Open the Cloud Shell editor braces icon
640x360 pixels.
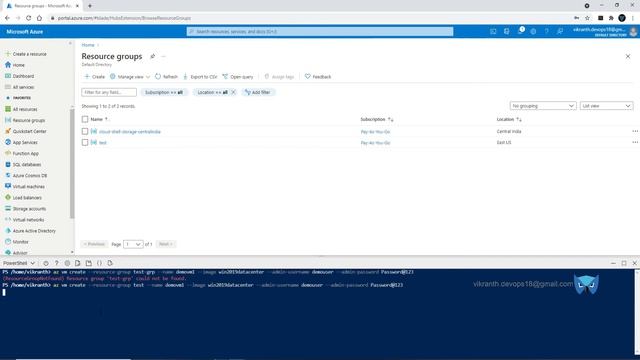99,263
